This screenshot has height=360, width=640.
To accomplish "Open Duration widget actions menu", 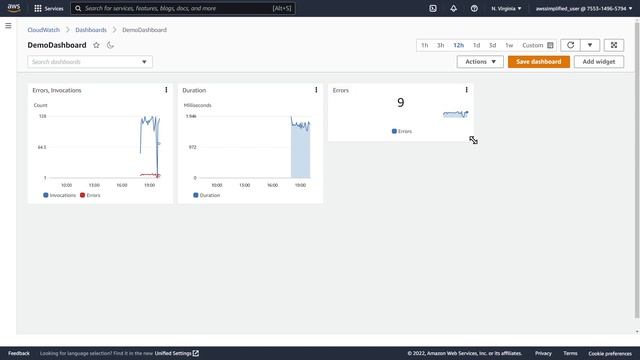I will [316, 90].
